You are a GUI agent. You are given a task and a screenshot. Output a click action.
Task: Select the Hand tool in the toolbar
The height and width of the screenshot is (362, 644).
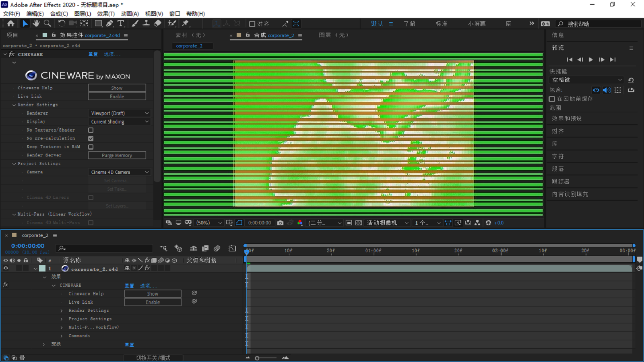[x=36, y=23]
